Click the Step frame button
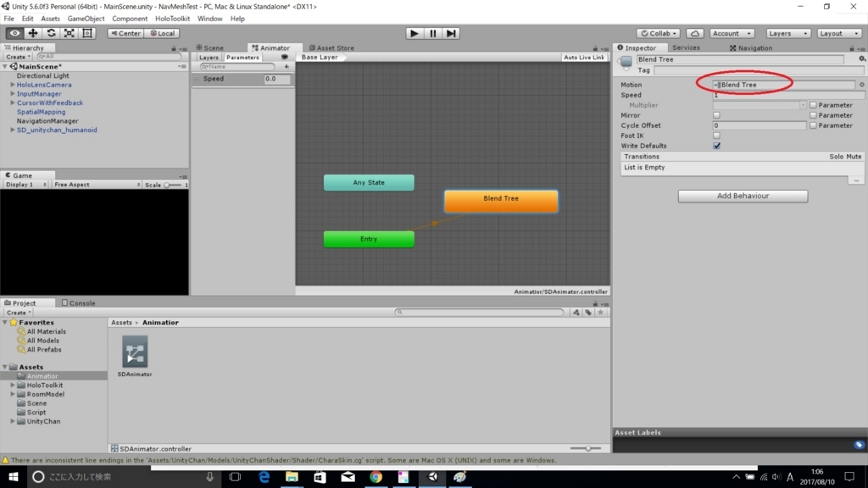Screen dimensions: 868x488 (x=451, y=33)
